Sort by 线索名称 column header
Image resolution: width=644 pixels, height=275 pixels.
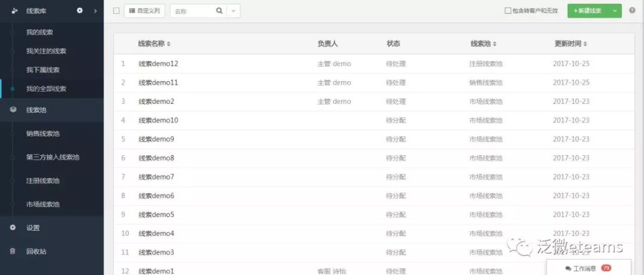pyautogui.click(x=154, y=44)
